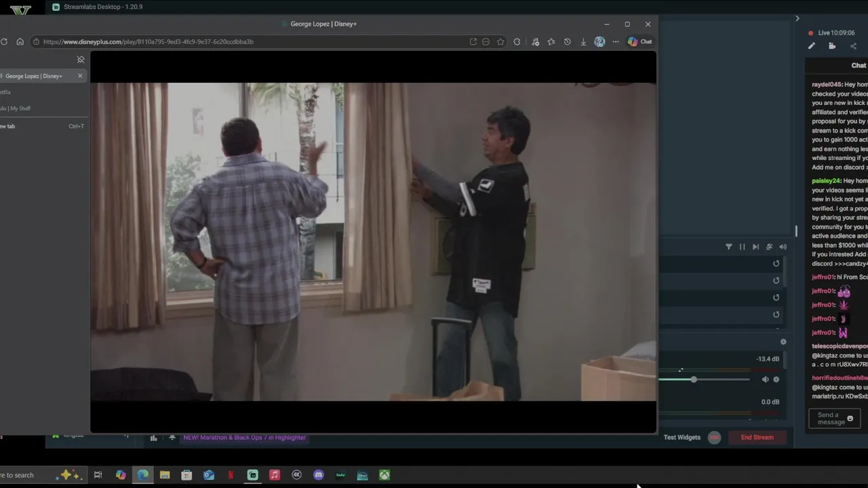The height and width of the screenshot is (488, 868).
Task: Open Discord from the taskbar
Action: pos(319,475)
